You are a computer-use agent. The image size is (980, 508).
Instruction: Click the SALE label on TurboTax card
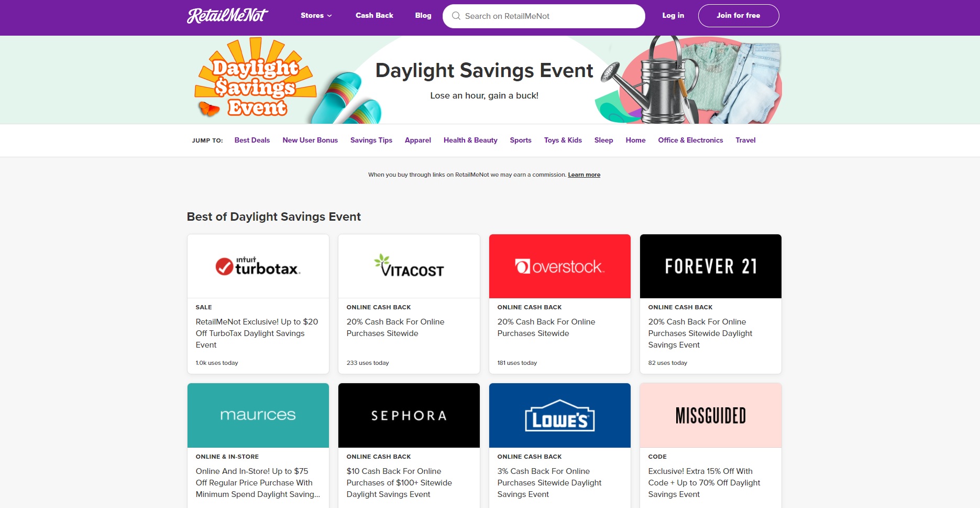204,307
